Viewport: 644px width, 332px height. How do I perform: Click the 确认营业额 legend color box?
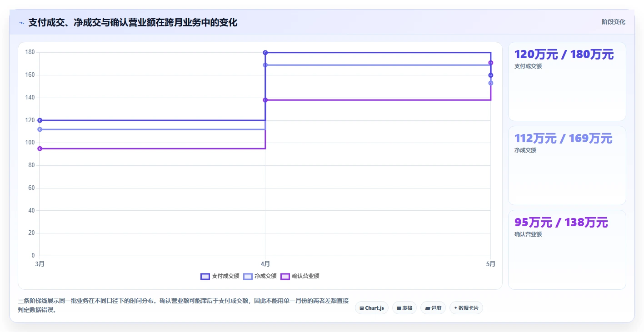pos(285,276)
